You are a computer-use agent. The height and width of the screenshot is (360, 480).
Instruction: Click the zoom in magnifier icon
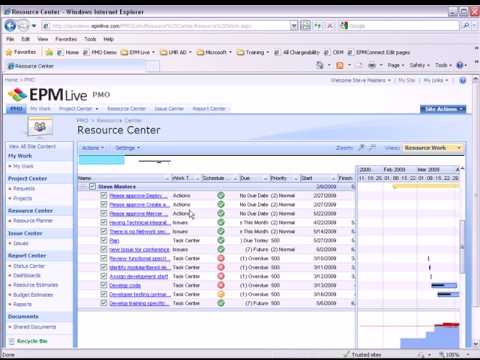(x=361, y=148)
